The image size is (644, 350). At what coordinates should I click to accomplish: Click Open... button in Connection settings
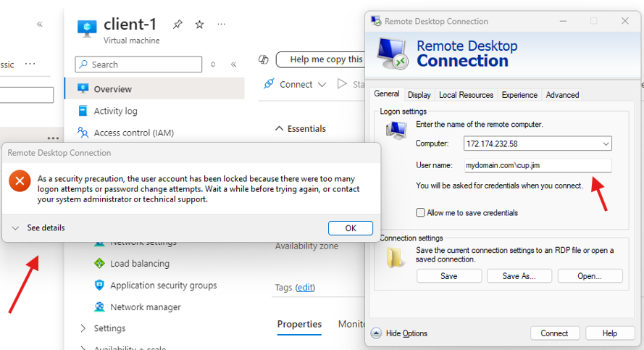(x=590, y=276)
